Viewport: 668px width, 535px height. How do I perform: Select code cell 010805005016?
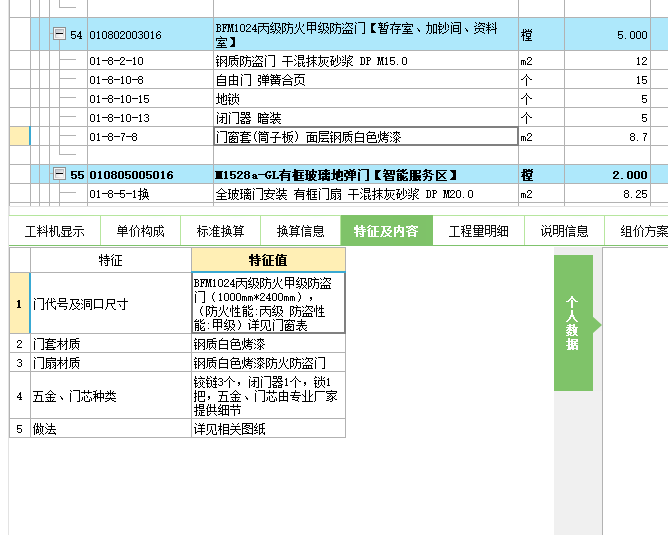pos(151,175)
